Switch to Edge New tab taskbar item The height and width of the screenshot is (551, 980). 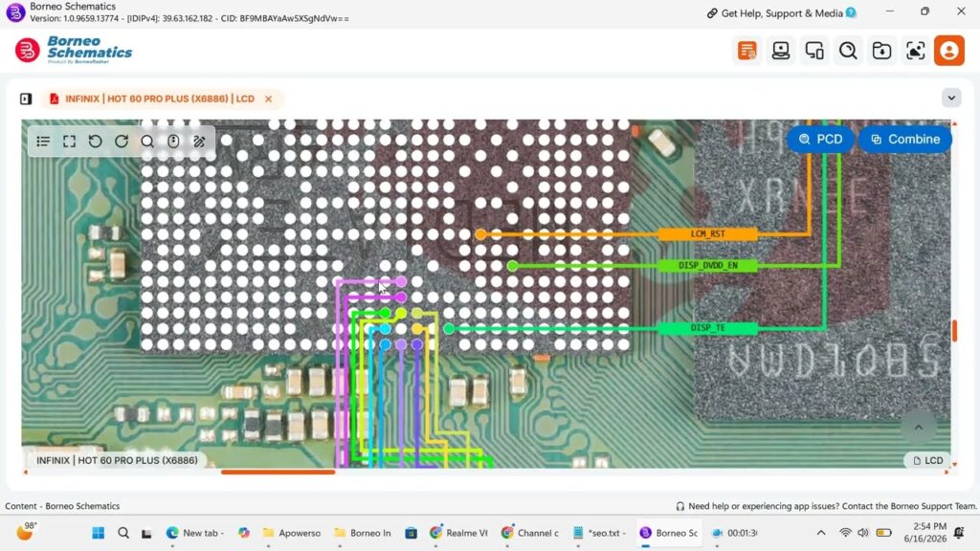(x=195, y=533)
